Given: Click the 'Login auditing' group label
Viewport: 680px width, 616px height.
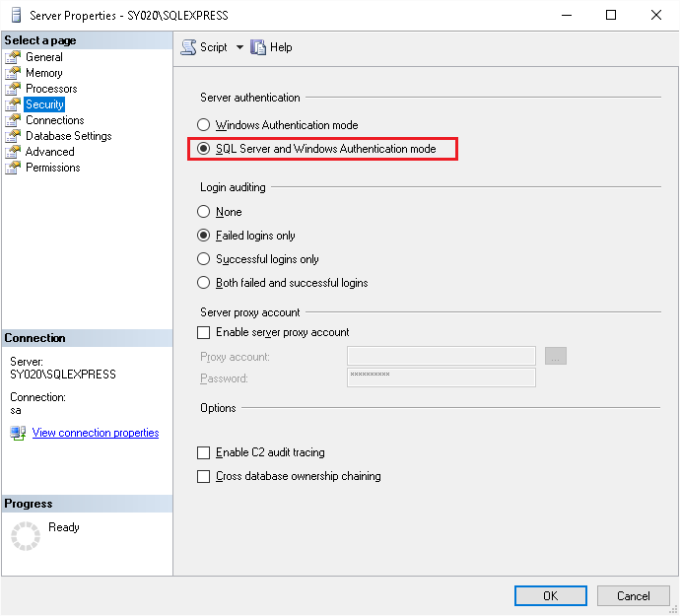Looking at the screenshot, I should click(x=233, y=187).
